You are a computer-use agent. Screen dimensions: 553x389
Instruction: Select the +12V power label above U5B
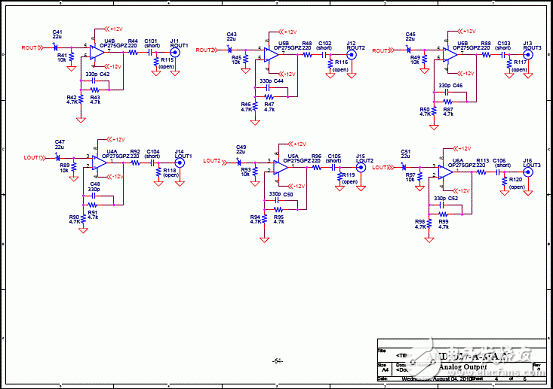pyautogui.click(x=288, y=32)
